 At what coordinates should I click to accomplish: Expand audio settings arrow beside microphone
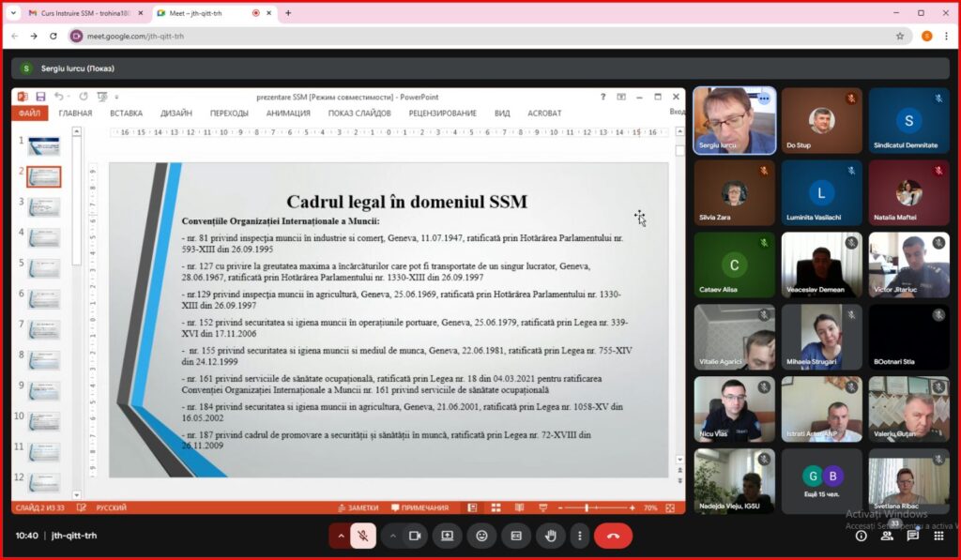pyautogui.click(x=340, y=536)
